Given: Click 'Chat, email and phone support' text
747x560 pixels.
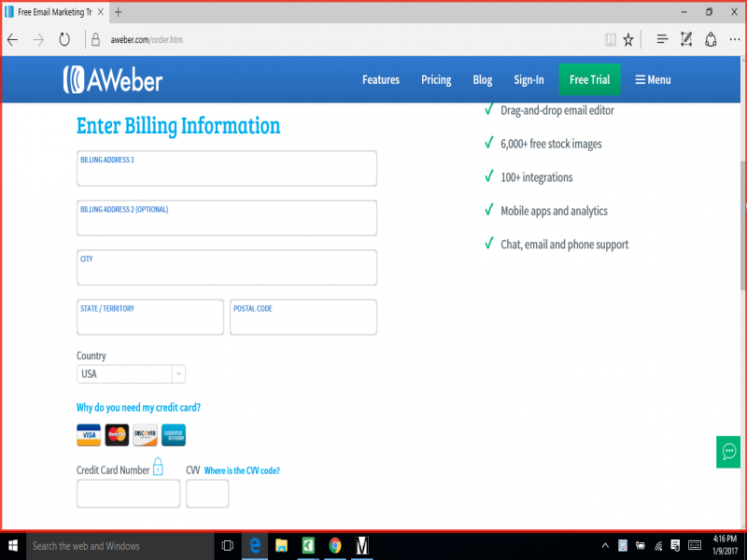Looking at the screenshot, I should [565, 245].
